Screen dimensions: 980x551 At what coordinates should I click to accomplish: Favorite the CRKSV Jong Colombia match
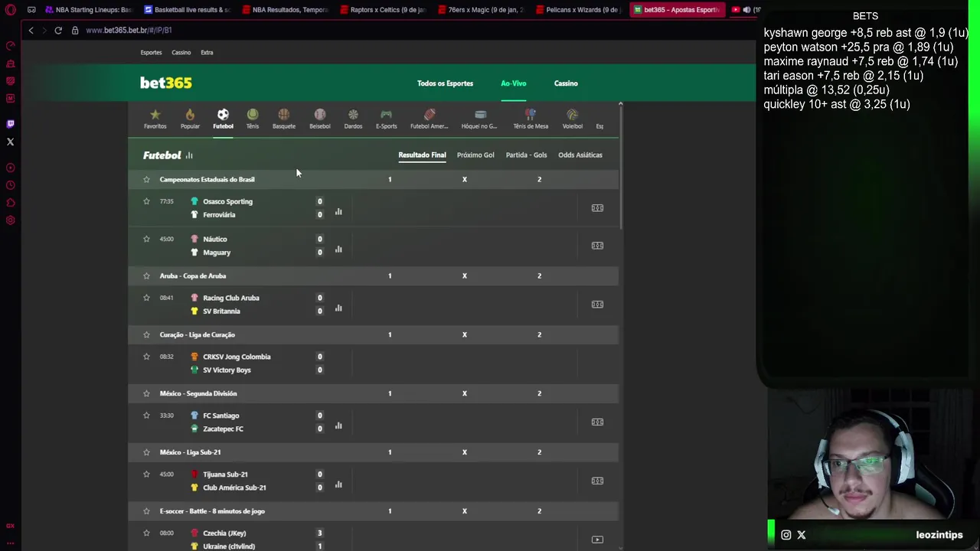coord(146,357)
